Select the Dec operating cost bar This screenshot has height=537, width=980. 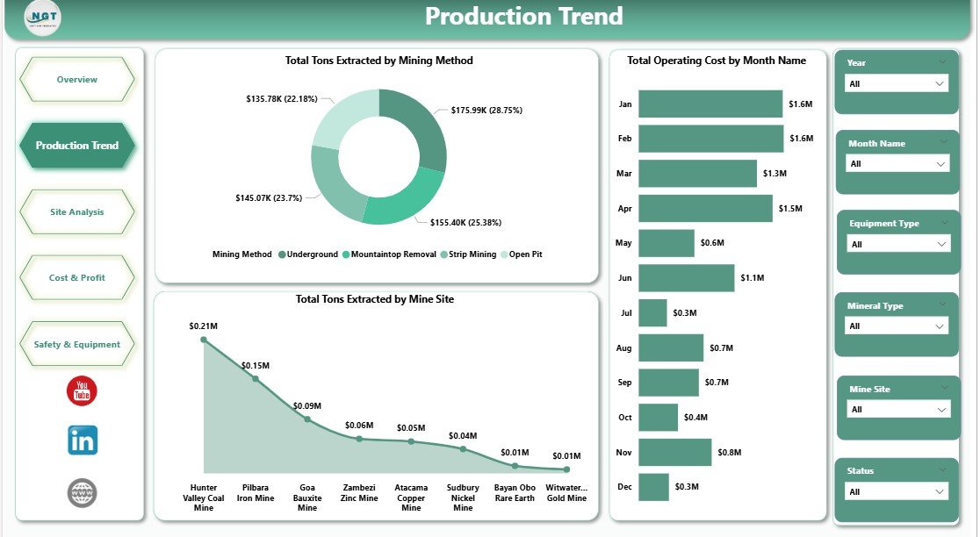653,487
